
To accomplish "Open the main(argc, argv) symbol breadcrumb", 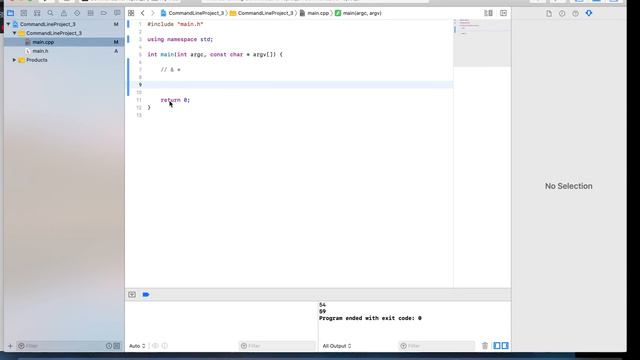I will click(358, 13).
